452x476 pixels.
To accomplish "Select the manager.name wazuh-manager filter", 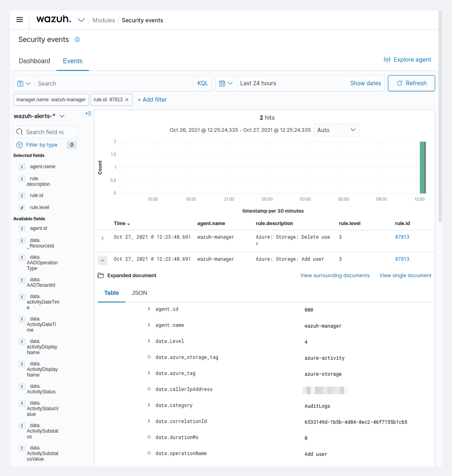I will [x=51, y=100].
